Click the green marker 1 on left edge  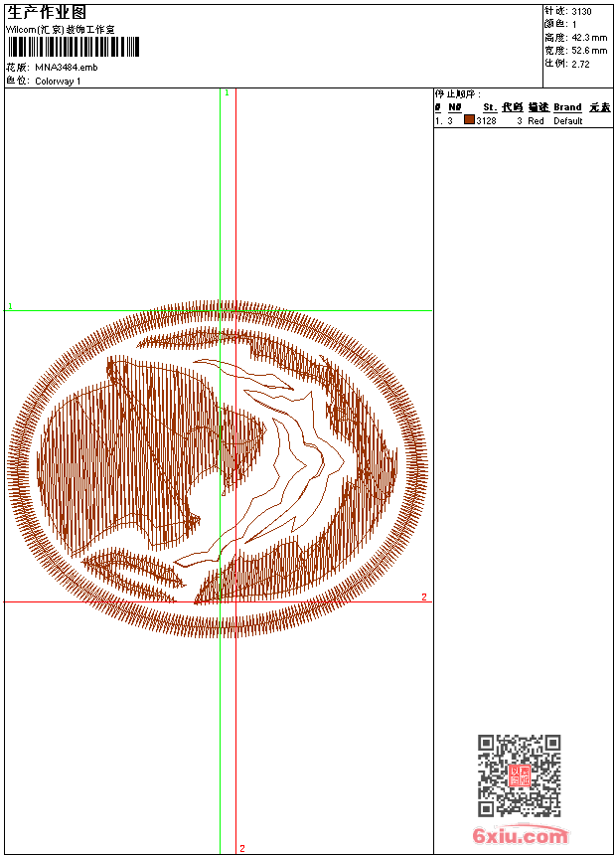pyautogui.click(x=10, y=307)
